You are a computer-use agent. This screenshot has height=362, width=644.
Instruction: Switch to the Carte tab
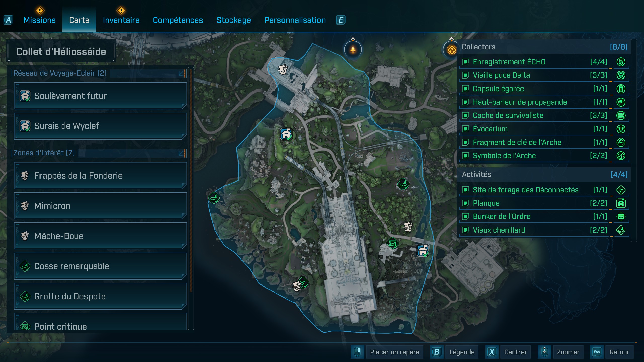click(x=79, y=20)
